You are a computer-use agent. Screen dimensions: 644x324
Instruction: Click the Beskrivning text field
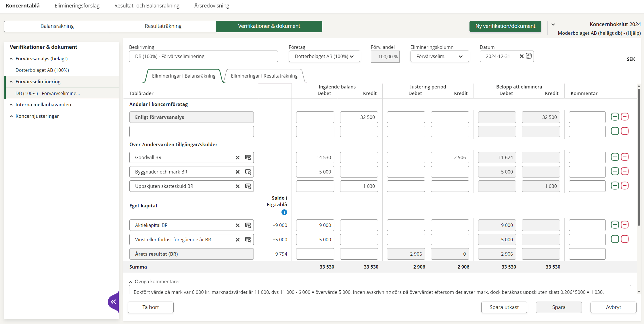(x=203, y=56)
